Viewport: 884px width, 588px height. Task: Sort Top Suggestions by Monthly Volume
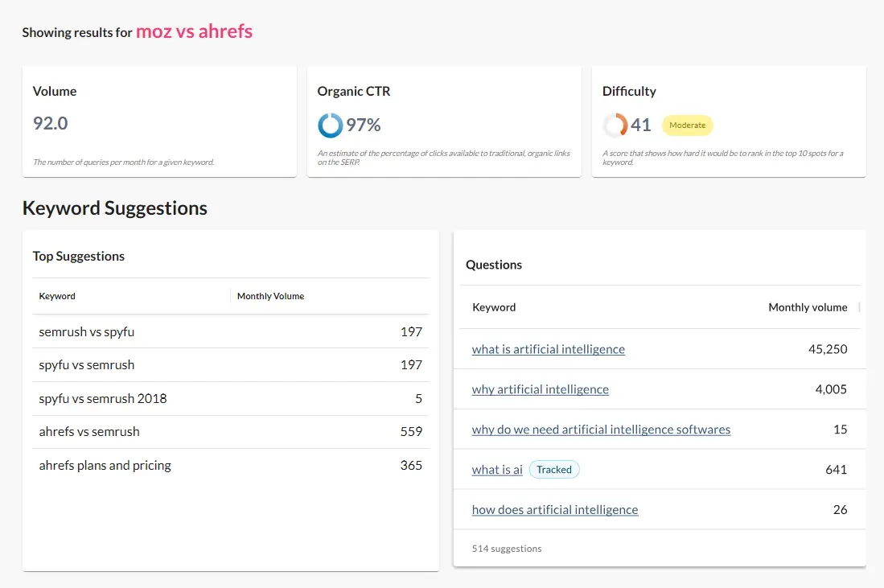(271, 296)
